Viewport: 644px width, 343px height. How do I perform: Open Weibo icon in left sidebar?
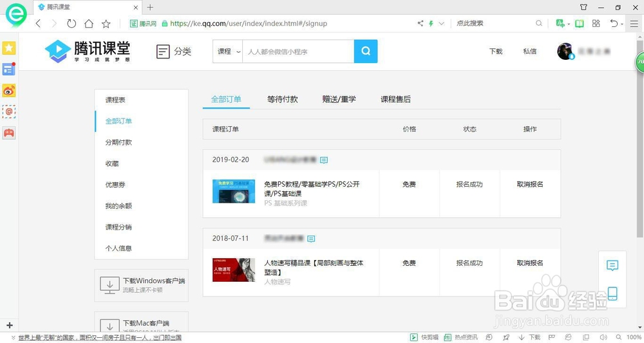[9, 90]
